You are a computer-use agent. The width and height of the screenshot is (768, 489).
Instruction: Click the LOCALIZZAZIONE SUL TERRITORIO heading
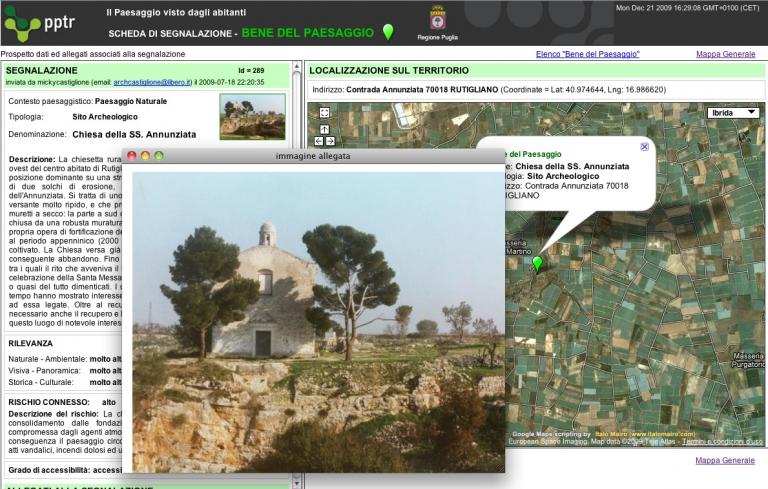pyautogui.click(x=389, y=71)
